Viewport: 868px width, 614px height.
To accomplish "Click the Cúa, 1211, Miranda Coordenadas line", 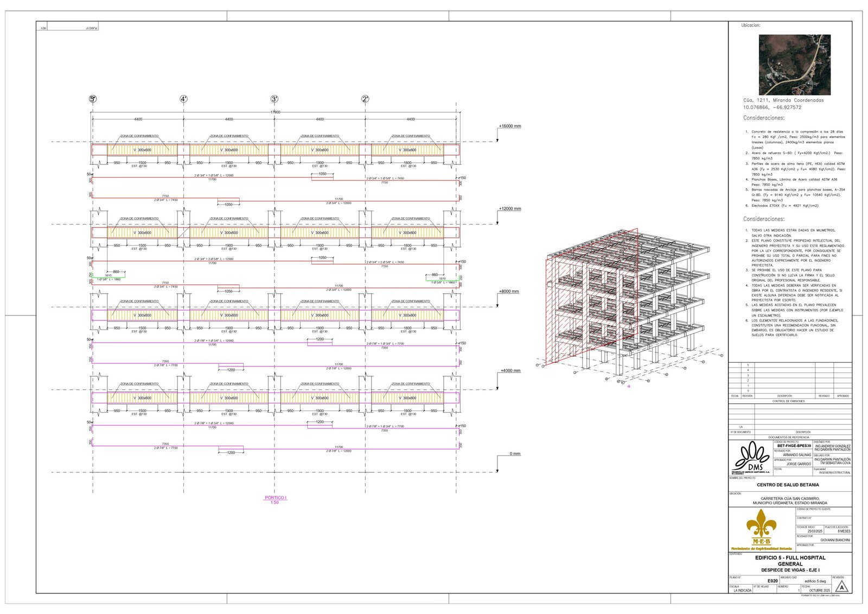I will tap(783, 100).
